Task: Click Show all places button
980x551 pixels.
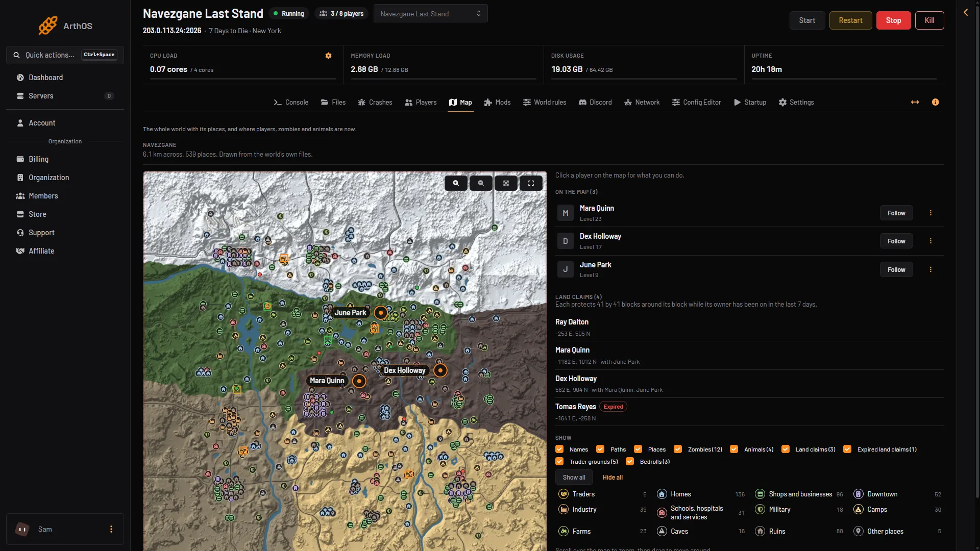Action: pyautogui.click(x=574, y=477)
